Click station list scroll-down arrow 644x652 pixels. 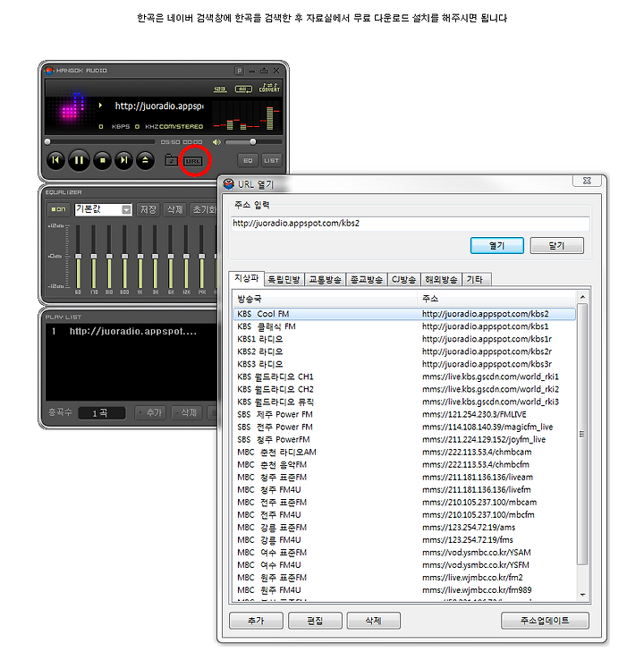coord(582,595)
